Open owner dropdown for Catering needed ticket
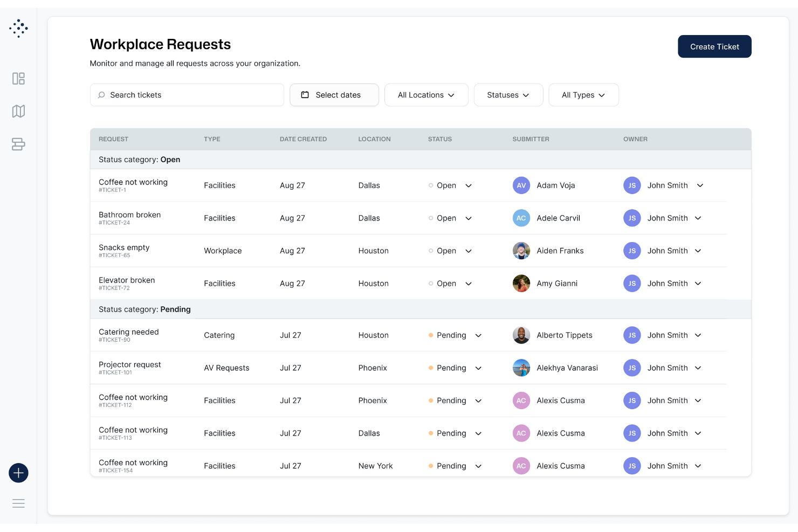798x532 pixels. (x=698, y=335)
